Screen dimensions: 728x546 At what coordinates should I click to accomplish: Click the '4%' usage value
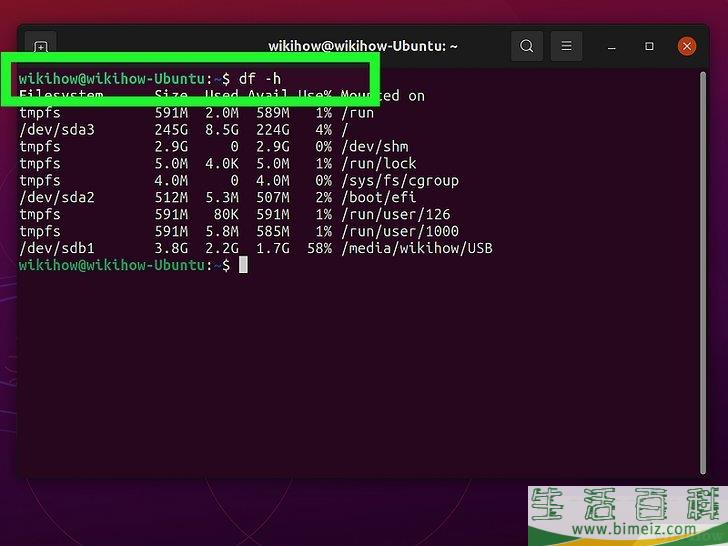click(324, 130)
